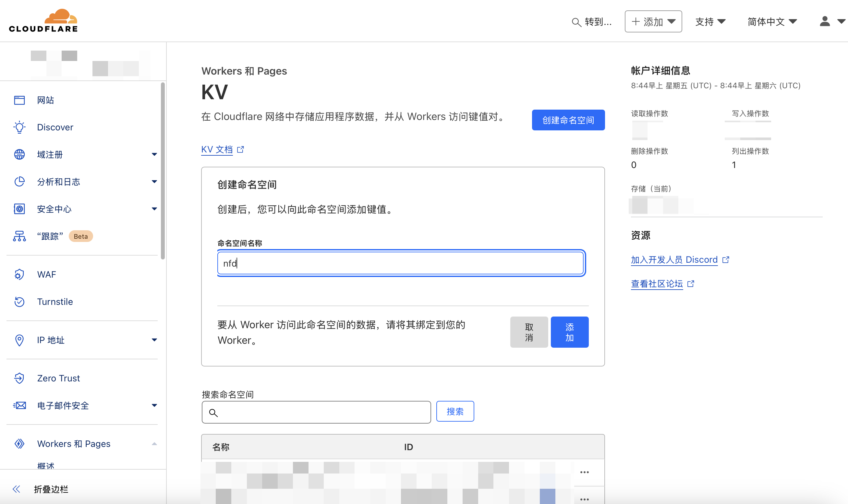Collapse sidebar with 折叠边栏 chevrons
The image size is (848, 504).
tap(16, 489)
